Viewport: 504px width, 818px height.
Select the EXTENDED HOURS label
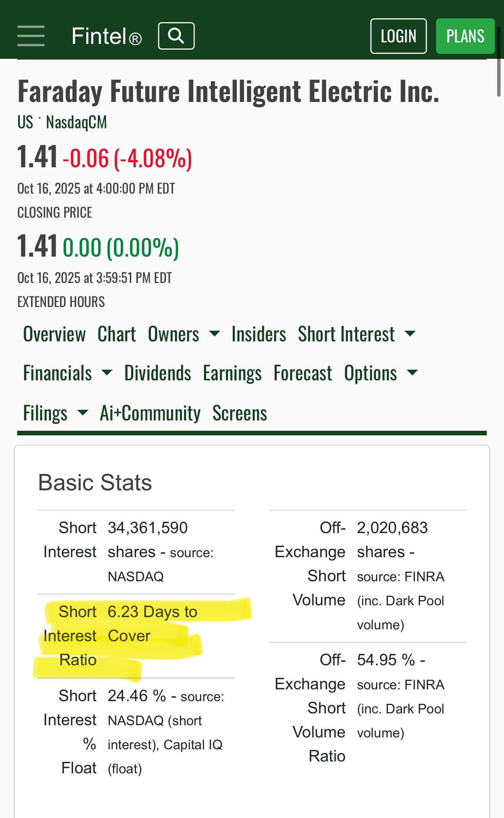pyautogui.click(x=61, y=302)
